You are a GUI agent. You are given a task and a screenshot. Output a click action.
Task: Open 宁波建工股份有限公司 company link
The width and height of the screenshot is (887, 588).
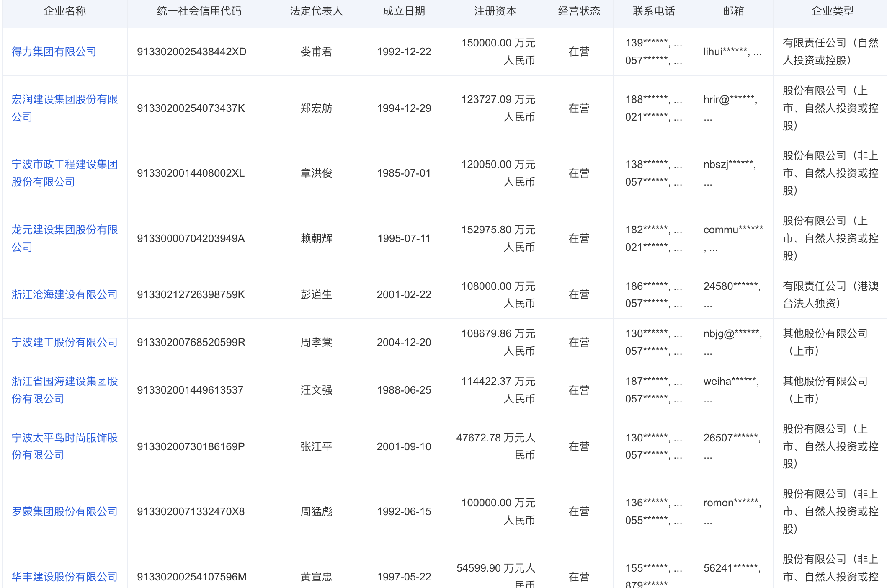click(64, 342)
